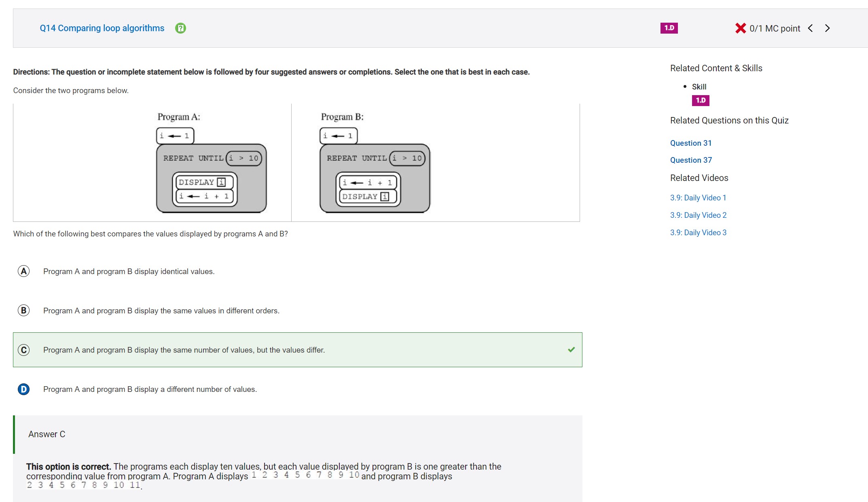Select answer option A radio circle
868x502 pixels.
click(x=24, y=271)
